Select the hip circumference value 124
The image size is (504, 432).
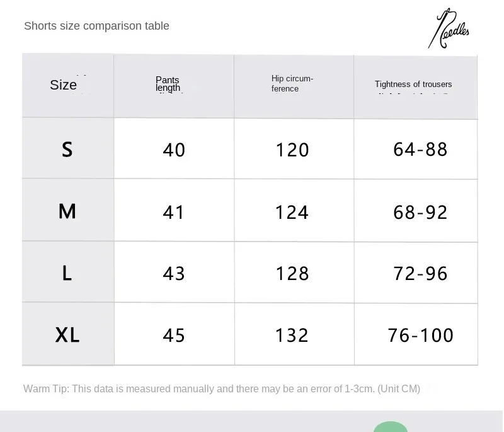[292, 212]
